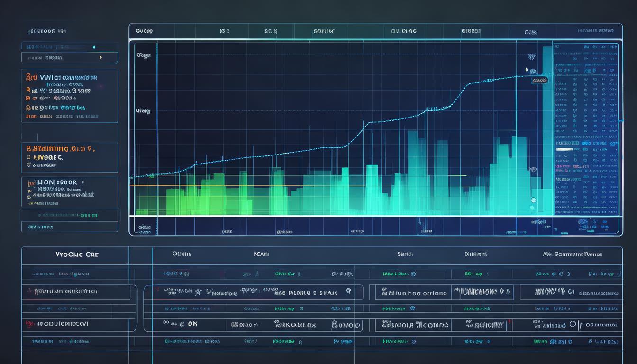Click the shield icon near chart peak
Screen dimensions: 637x364
(x=531, y=57)
